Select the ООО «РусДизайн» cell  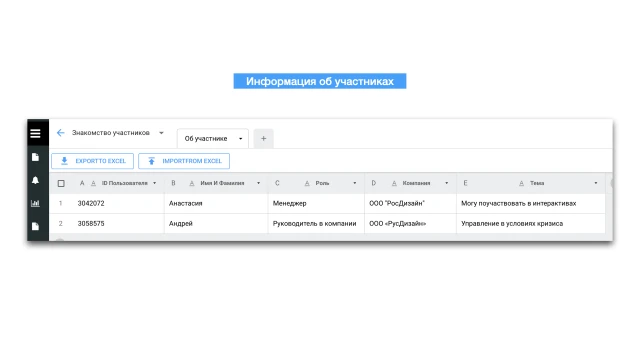pyautogui.click(x=411, y=224)
